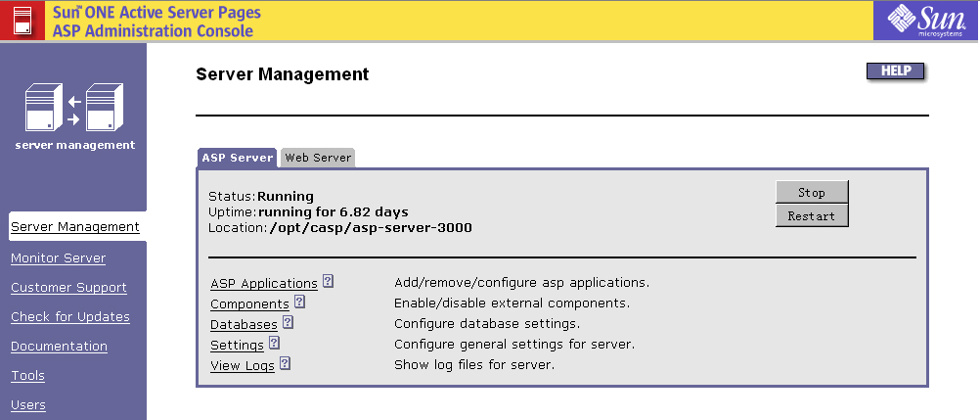Open the Settings link

pos(237,345)
